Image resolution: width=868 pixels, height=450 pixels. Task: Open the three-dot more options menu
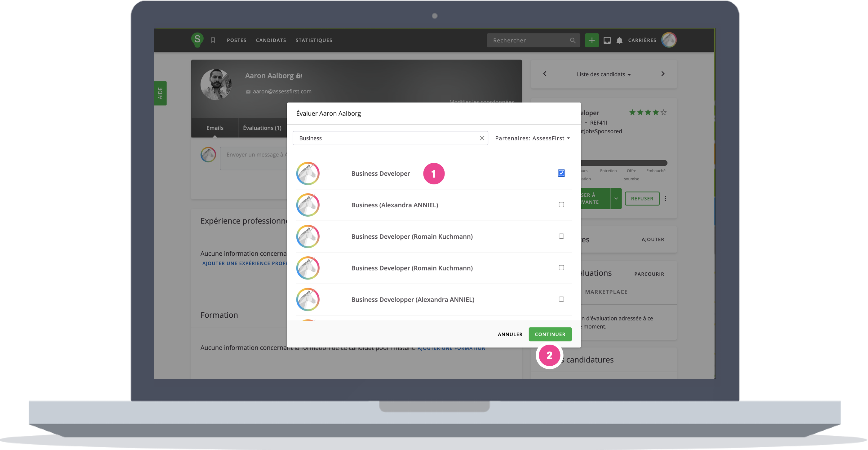(665, 198)
